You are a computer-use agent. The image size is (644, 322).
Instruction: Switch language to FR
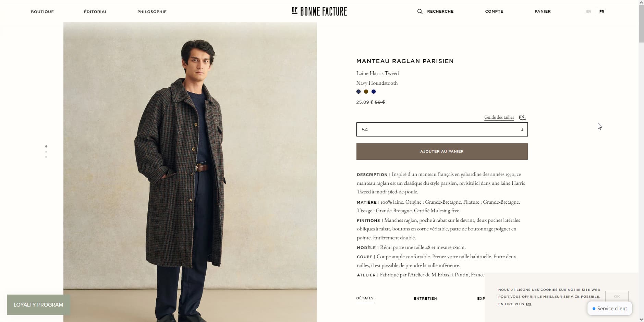pos(602,12)
